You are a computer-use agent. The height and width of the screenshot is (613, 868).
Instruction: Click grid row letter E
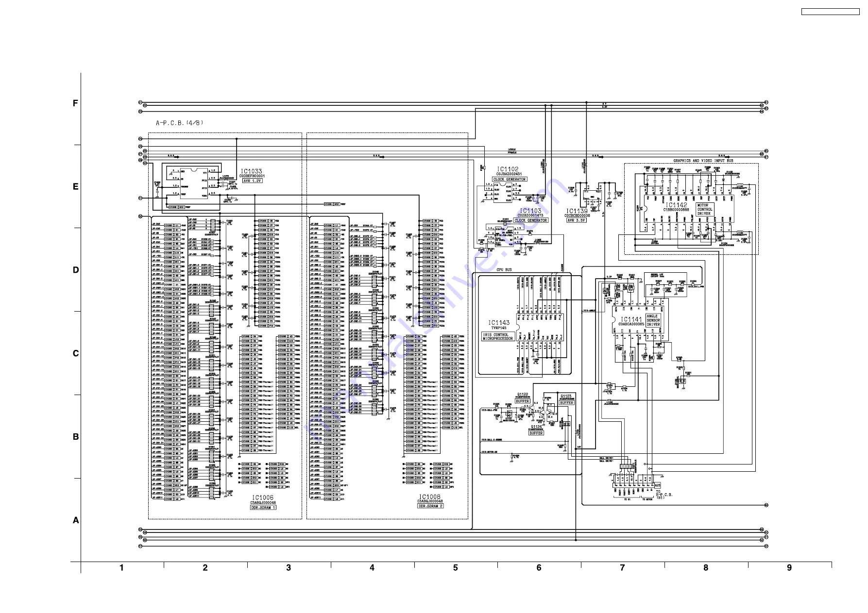tap(75, 187)
